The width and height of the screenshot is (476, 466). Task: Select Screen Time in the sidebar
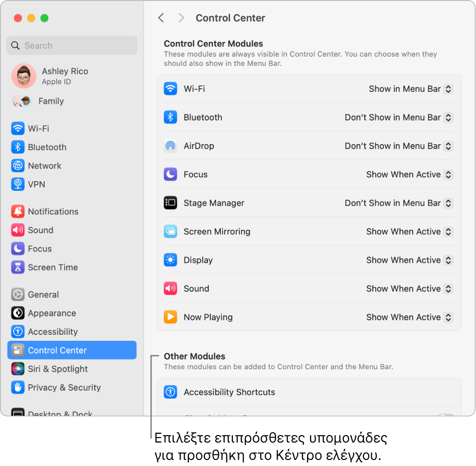click(x=72, y=267)
